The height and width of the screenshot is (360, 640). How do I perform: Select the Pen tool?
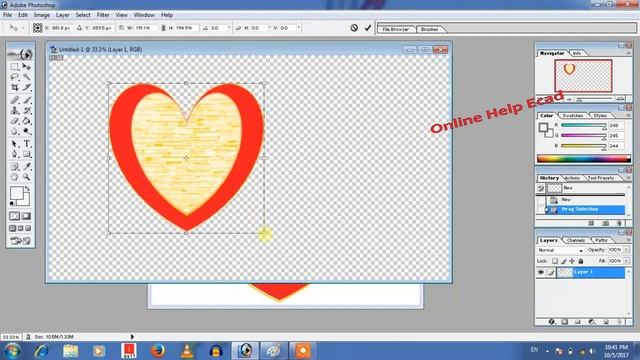click(15, 154)
